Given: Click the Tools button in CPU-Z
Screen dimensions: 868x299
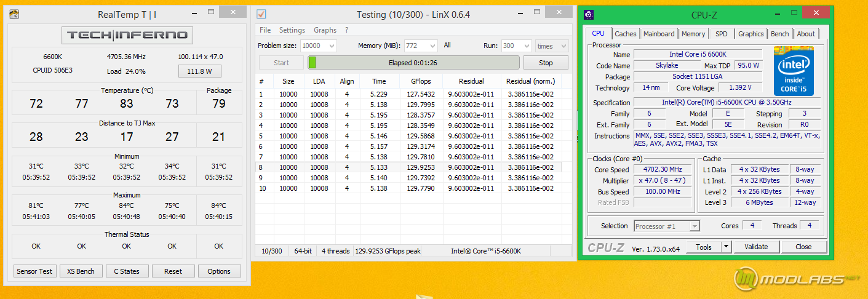Looking at the screenshot, I should click(x=704, y=247).
